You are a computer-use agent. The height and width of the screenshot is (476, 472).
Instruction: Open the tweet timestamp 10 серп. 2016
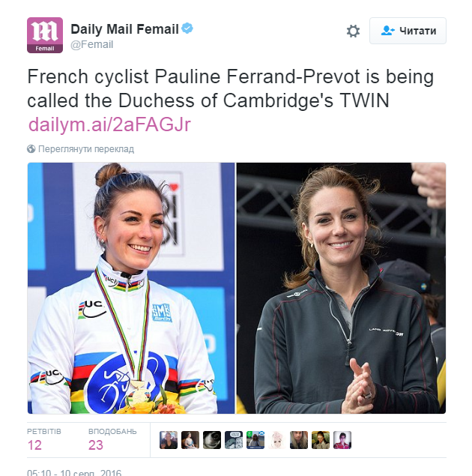click(x=74, y=472)
